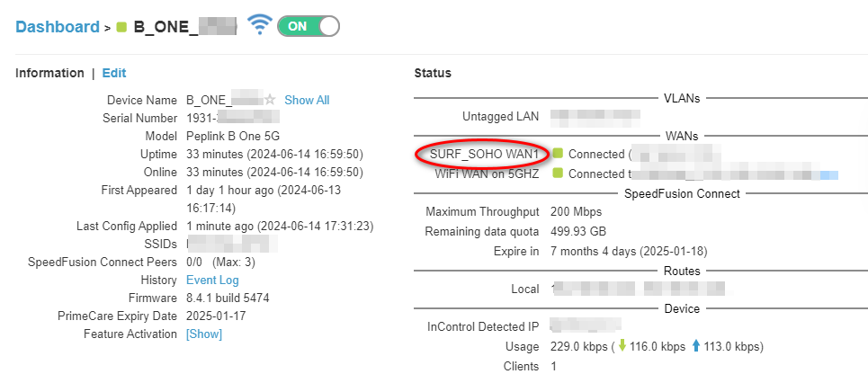Image resolution: width=868 pixels, height=374 pixels.
Task: Click WiFi WAN on 5GHZ status indicator
Action: click(x=558, y=174)
